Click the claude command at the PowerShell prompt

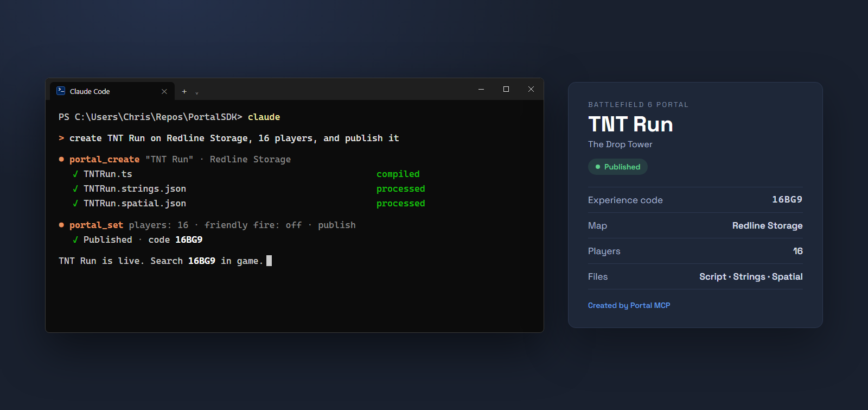(264, 117)
